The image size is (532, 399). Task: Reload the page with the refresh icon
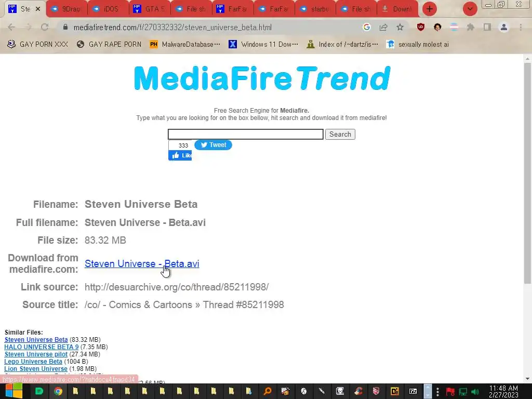coord(45,27)
